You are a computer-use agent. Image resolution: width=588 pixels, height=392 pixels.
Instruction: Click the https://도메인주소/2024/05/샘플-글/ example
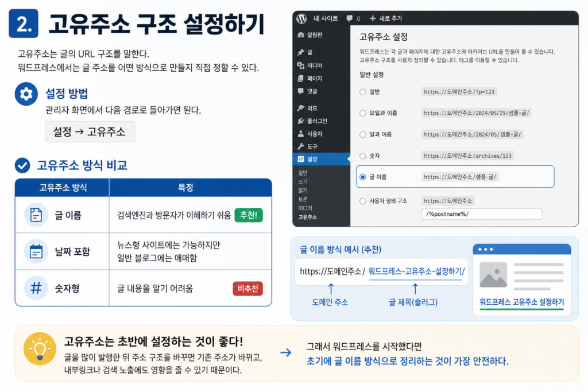pos(472,134)
